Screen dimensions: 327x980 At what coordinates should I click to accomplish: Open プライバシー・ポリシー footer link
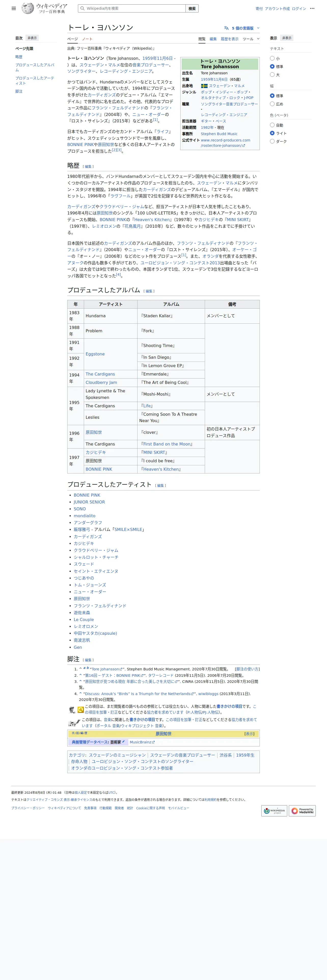[28, 808]
